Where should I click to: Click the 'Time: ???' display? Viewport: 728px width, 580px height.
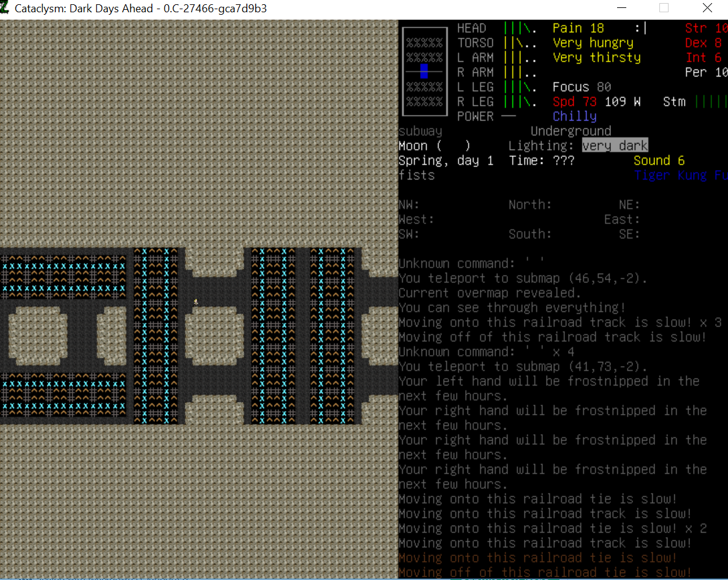(541, 160)
